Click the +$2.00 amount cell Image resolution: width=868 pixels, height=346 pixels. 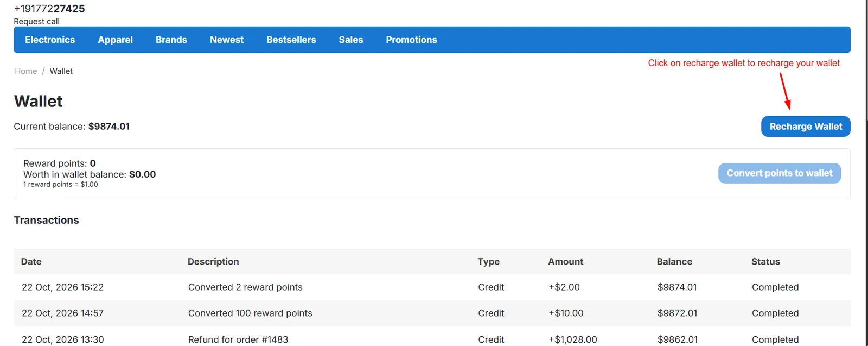[564, 287]
